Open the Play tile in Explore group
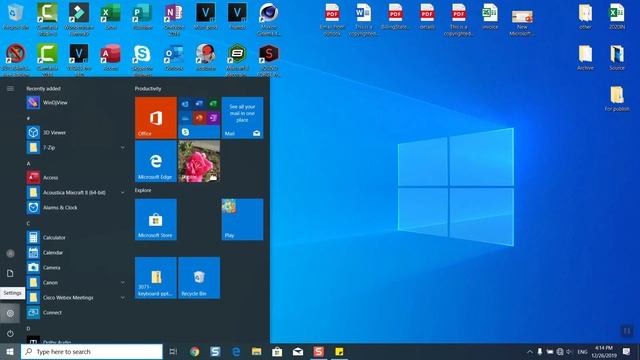 [242, 219]
